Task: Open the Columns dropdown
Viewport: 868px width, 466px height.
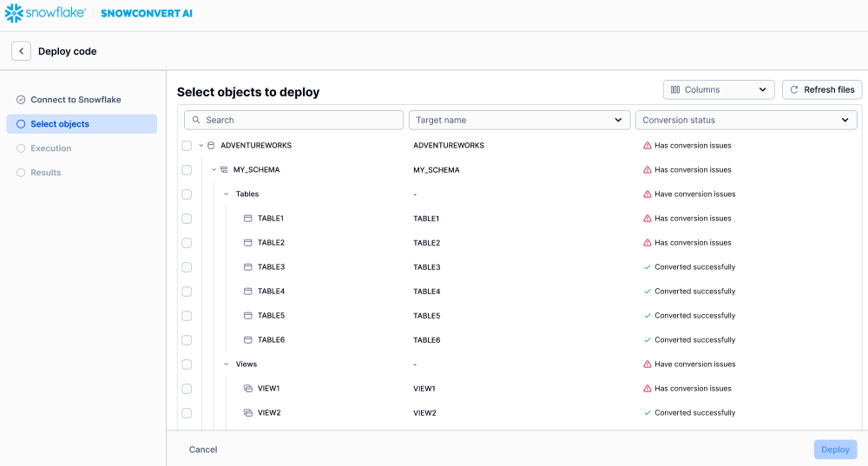Action: point(719,89)
